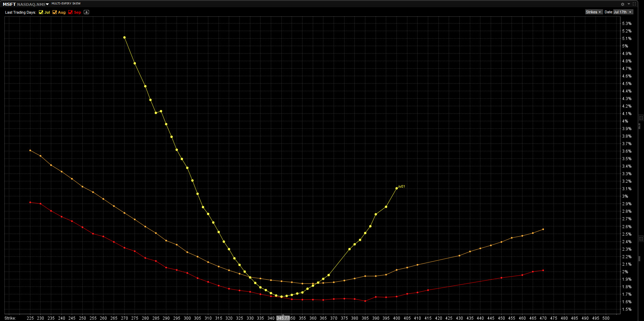Screen dimensions: 644x321
Task: Open the Date Jul 17th dropdown
Action: tap(623, 12)
